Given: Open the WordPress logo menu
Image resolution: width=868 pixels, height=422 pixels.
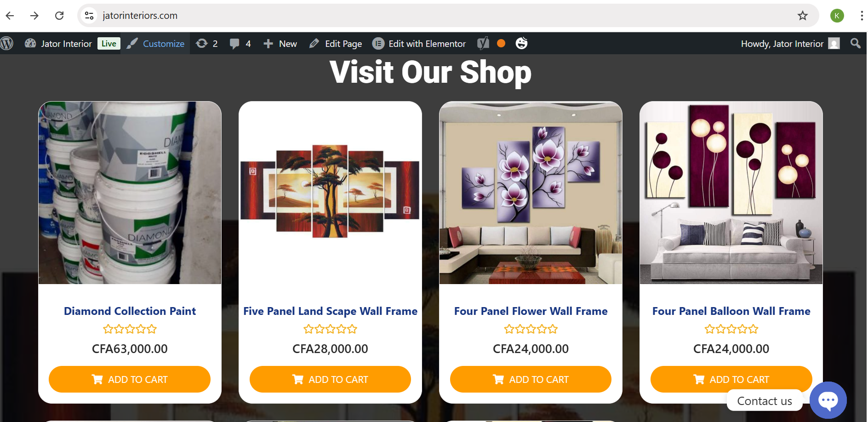Looking at the screenshot, I should tap(7, 44).
